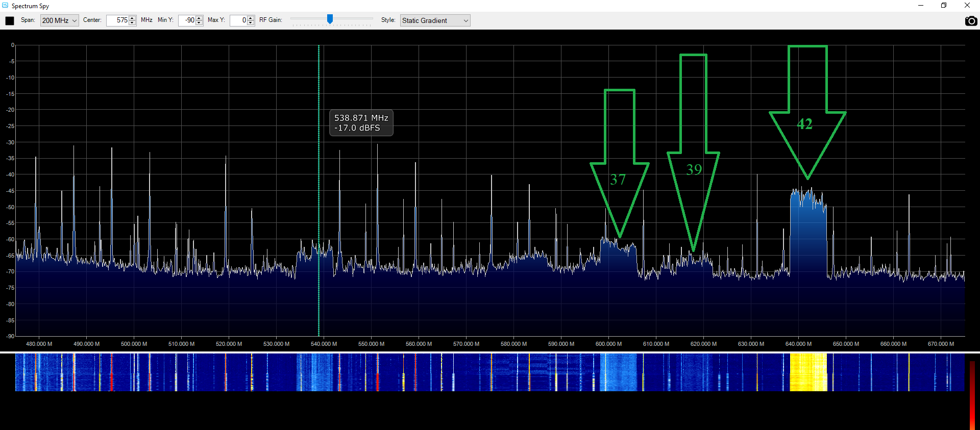The height and width of the screenshot is (430, 980).
Task: Click the "Center:" label
Action: [92, 20]
